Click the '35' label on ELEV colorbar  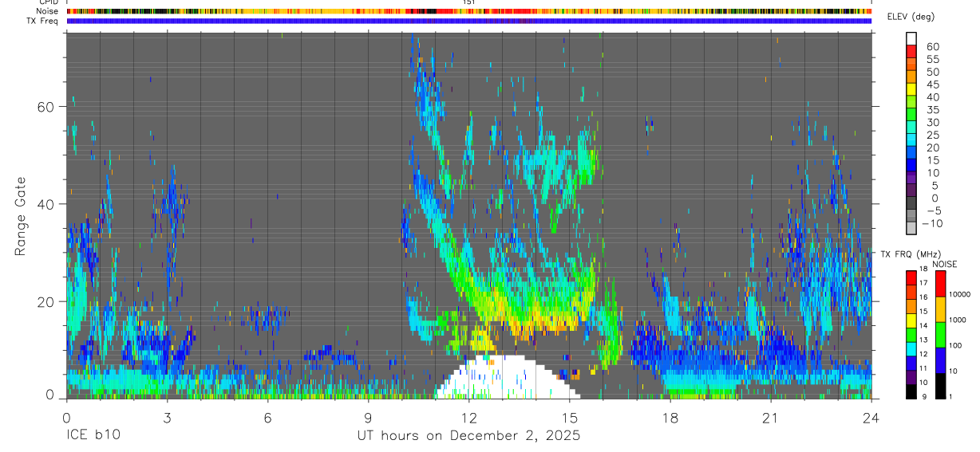(932, 110)
